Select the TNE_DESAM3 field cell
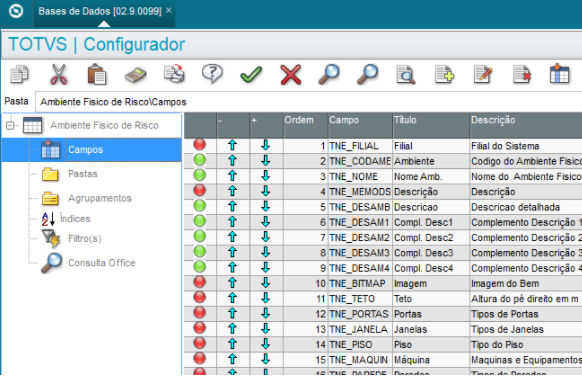 tap(360, 253)
